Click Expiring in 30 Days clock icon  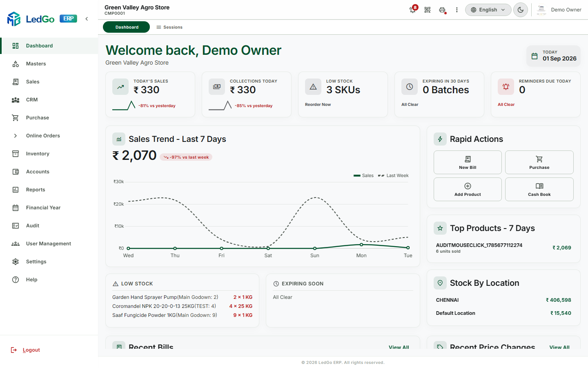coord(410,87)
